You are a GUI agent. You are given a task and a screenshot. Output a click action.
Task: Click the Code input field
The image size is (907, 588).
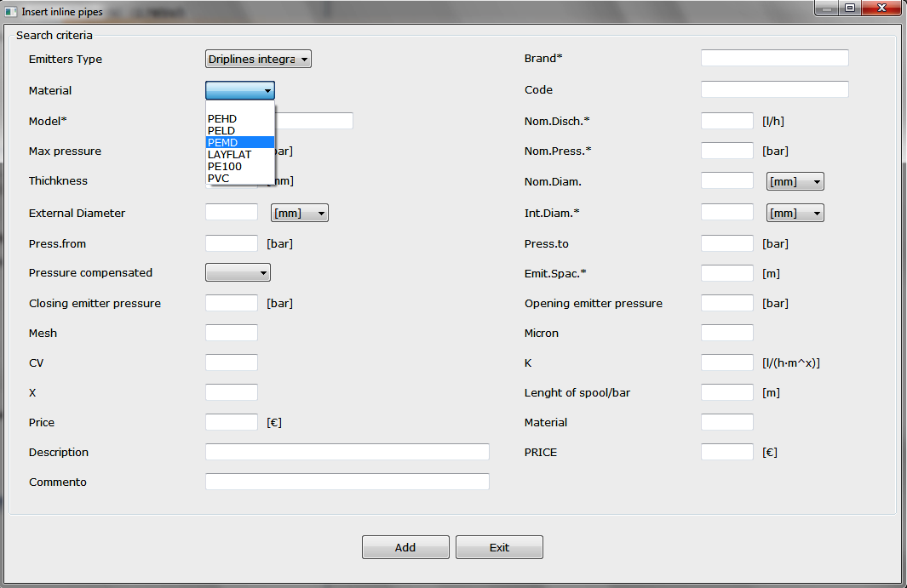click(774, 89)
